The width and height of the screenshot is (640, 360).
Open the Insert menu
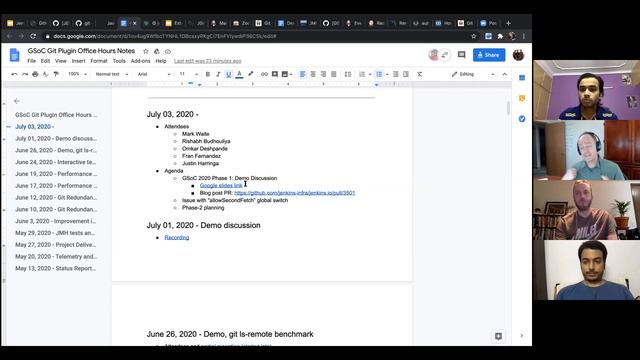pyautogui.click(x=78, y=61)
